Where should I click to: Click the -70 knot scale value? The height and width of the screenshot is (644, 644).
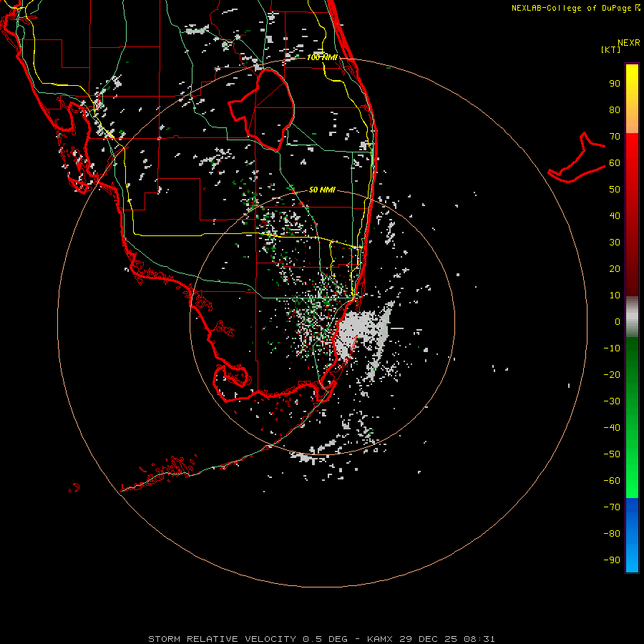[612, 507]
